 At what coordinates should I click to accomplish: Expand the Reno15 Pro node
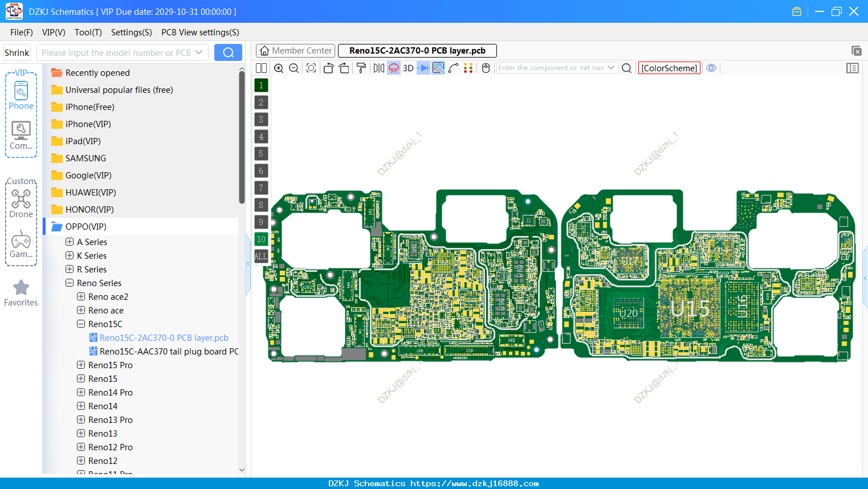[x=81, y=365]
